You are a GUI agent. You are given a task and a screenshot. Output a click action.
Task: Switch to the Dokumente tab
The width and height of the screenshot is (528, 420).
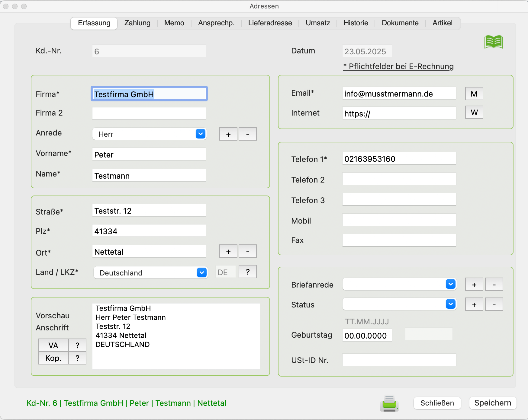coord(400,23)
